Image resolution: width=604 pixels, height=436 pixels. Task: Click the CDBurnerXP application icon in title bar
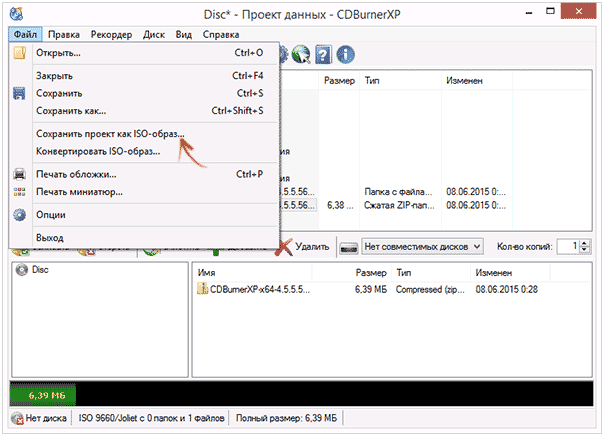click(17, 13)
